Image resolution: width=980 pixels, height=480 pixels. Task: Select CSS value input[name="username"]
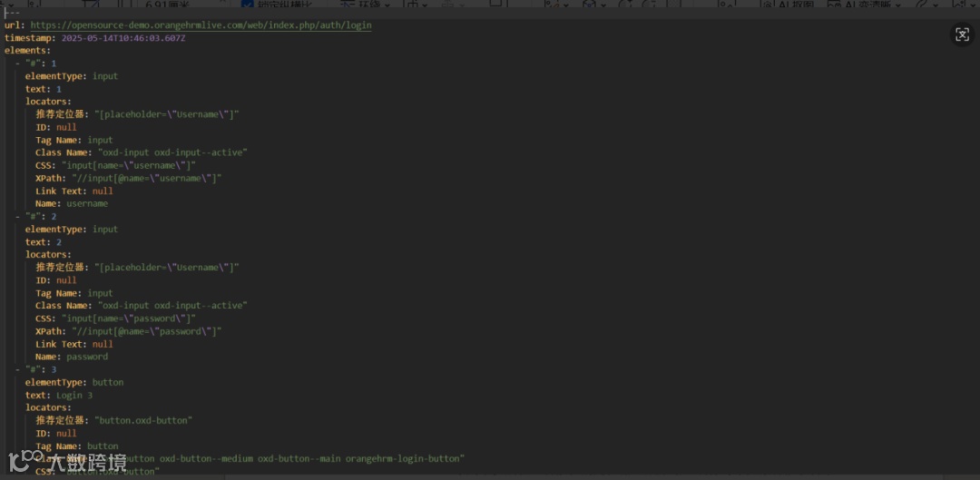(x=129, y=166)
